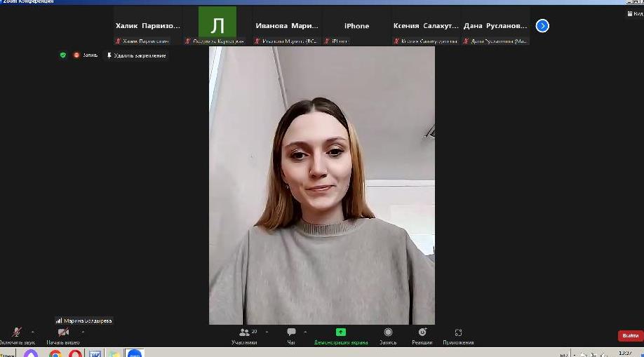Unmute microphone with Включить звук
The image size is (644, 357).
(x=17, y=332)
